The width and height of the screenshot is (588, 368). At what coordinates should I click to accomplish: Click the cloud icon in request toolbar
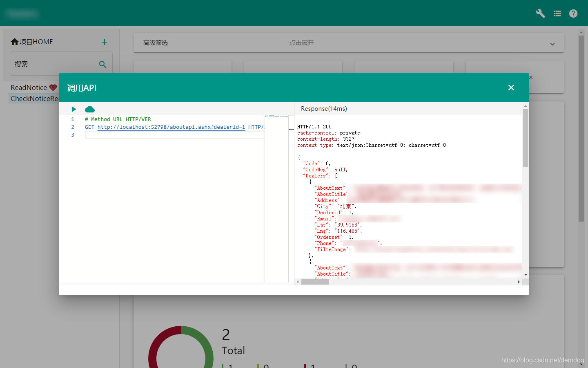[x=90, y=109]
